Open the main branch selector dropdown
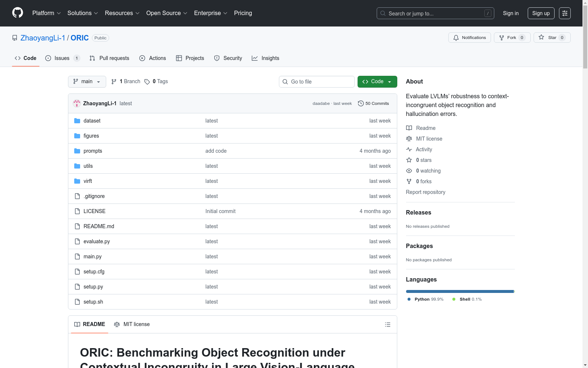The width and height of the screenshot is (588, 368). [x=87, y=82]
